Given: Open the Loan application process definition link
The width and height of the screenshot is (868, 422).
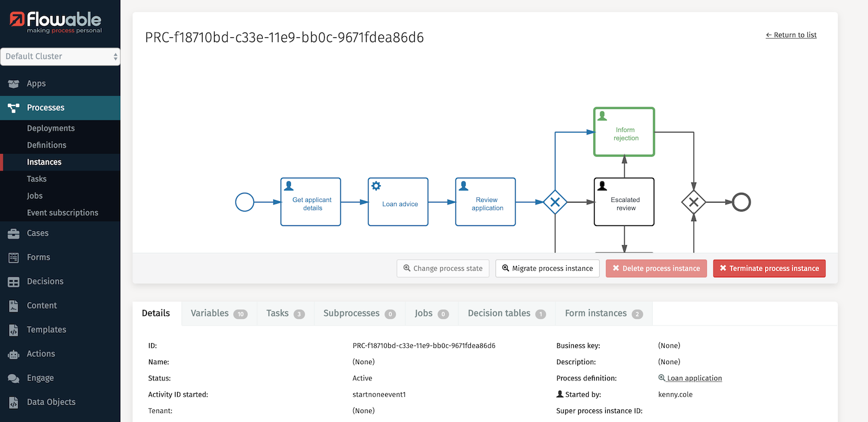Looking at the screenshot, I should point(694,378).
